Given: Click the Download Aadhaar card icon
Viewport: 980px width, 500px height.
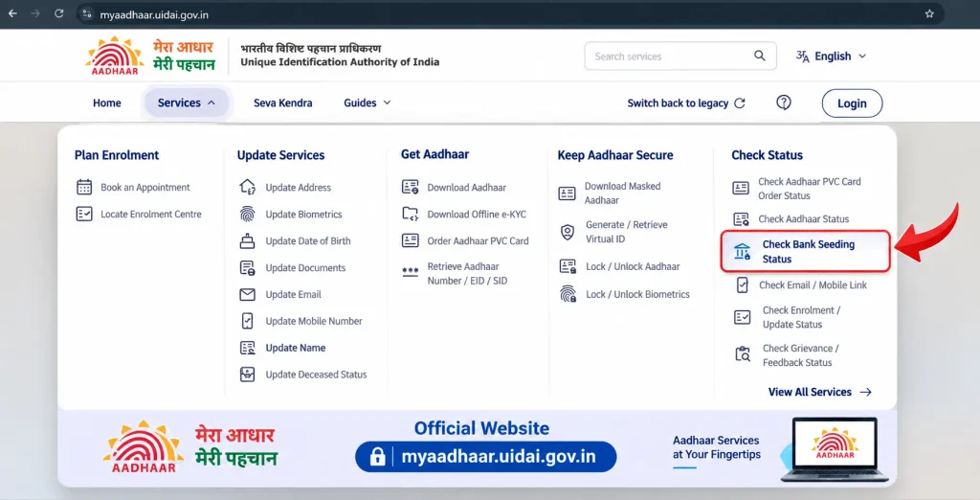Looking at the screenshot, I should point(410,187).
